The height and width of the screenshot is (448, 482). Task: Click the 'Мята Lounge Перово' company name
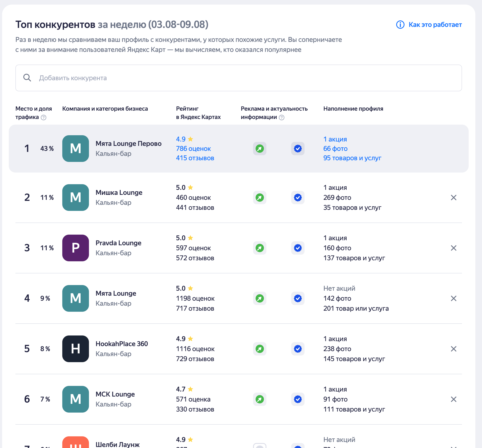click(x=129, y=144)
